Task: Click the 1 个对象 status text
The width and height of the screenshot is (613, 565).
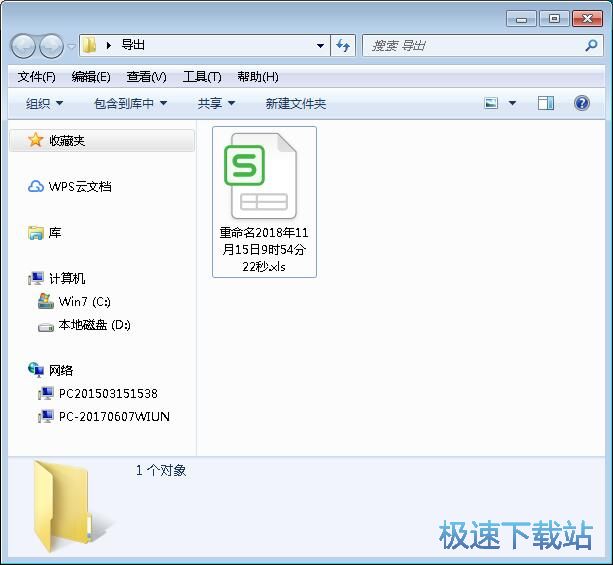Action: pyautogui.click(x=161, y=470)
